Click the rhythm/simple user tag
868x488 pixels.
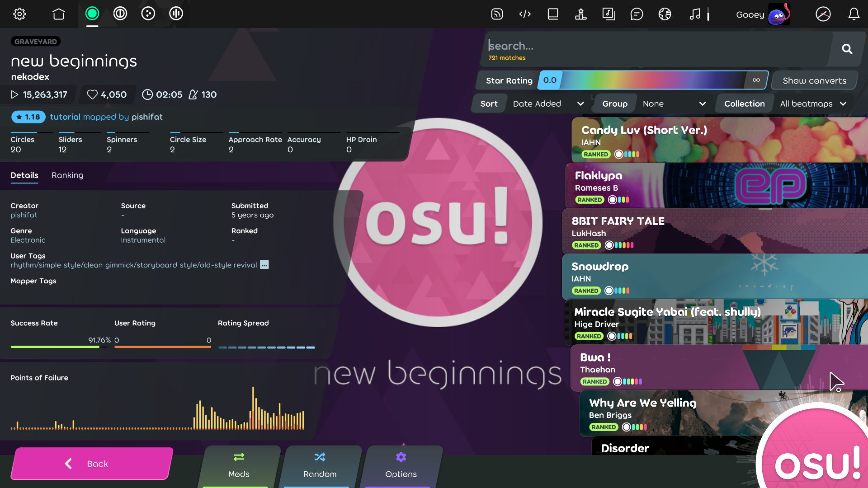click(x=36, y=265)
